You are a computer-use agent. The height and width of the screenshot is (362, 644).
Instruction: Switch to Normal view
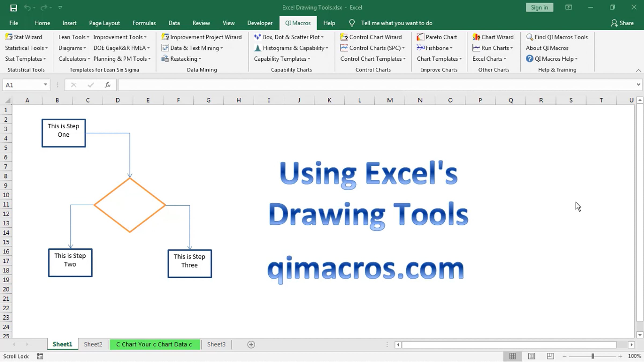tap(513, 356)
